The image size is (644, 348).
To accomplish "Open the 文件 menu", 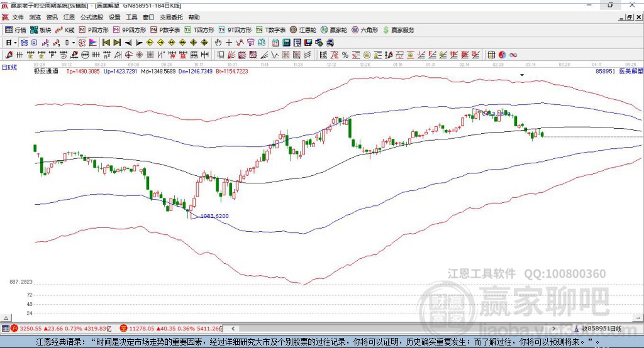I will (x=18, y=17).
